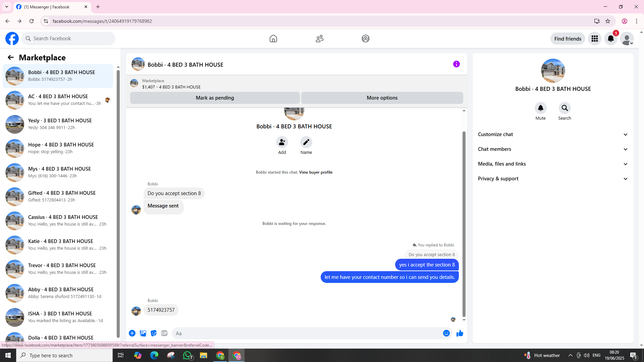Expand Media, files and links section
Image resolution: width=644 pixels, height=362 pixels.
pyautogui.click(x=553, y=164)
